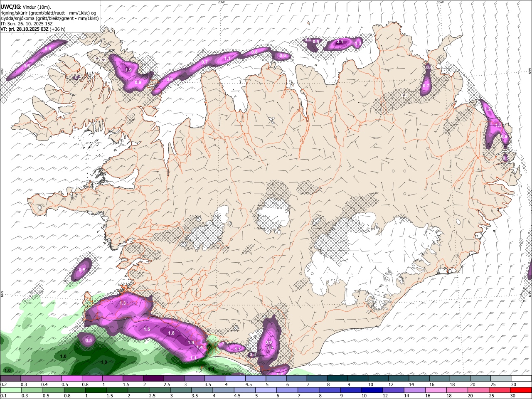532x399 pixels.
Task: Click the dark teal 8–9 snow-scale swatch
Action: [x=337, y=379]
